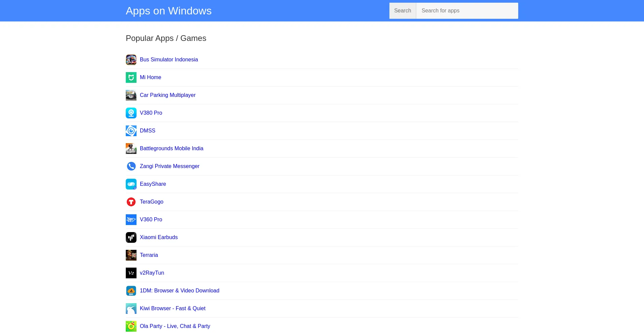Screen dimensions: 644x333
Task: Click the v2RayTun black icon
Action: [131, 273]
